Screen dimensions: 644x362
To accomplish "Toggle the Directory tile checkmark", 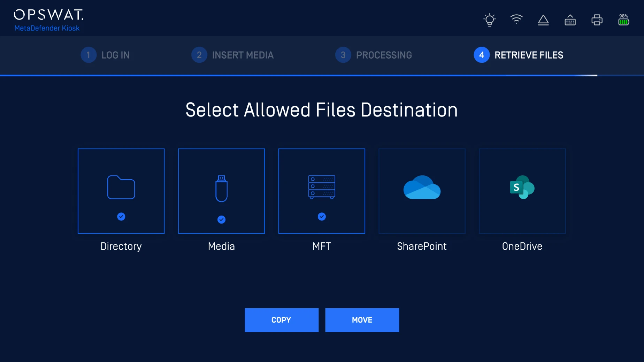I will click(121, 217).
